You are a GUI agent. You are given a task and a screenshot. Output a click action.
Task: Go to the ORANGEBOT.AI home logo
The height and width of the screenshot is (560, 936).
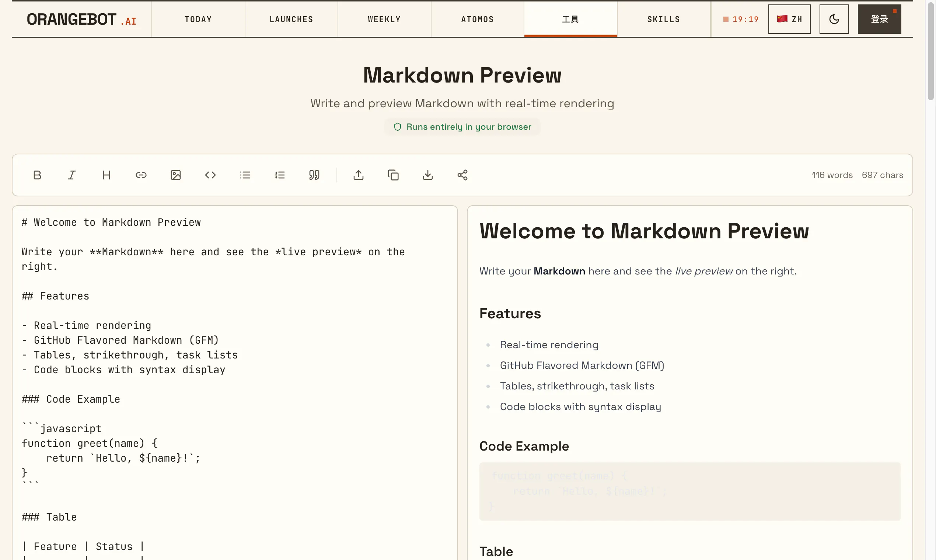click(x=81, y=19)
